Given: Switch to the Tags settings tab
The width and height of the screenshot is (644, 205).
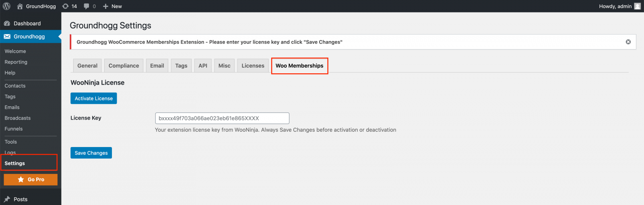Looking at the screenshot, I should click(x=181, y=66).
